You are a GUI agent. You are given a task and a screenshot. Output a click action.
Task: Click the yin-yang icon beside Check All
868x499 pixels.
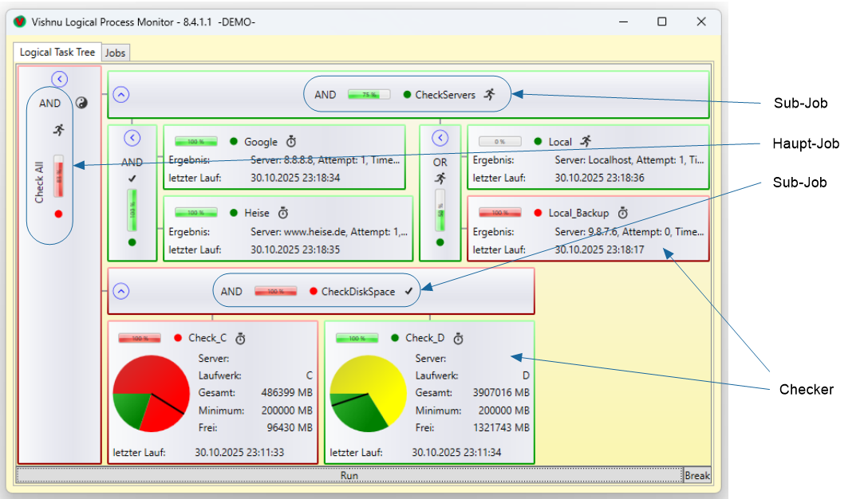click(x=81, y=103)
